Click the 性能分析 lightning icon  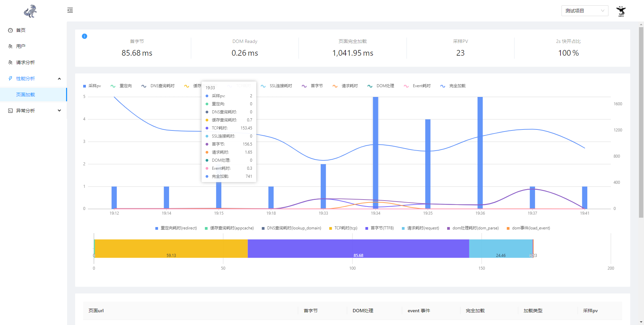tap(10, 78)
